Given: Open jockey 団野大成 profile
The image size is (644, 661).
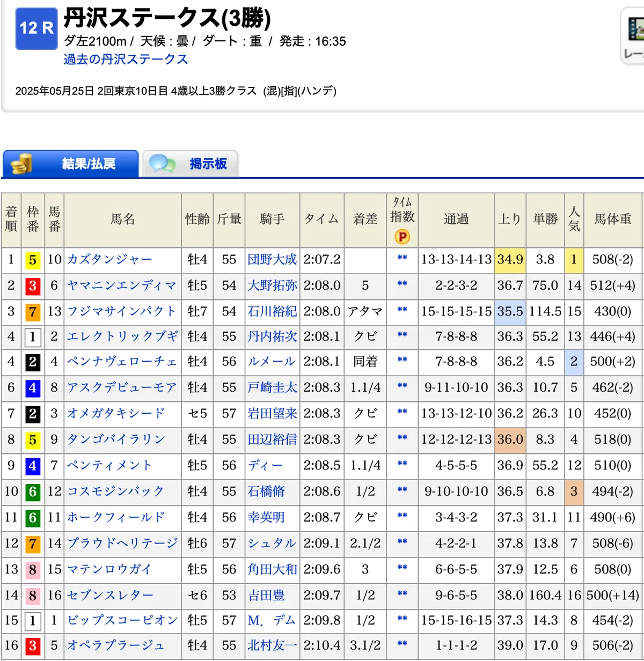Looking at the screenshot, I should coord(272,260).
